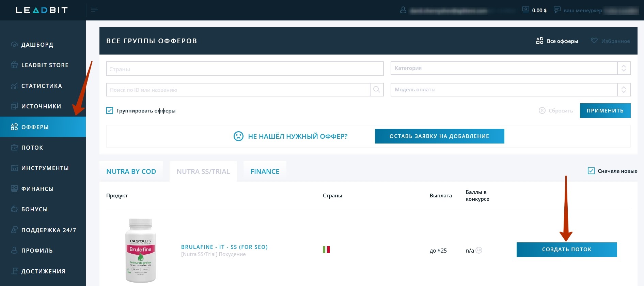Click the до $25 payout value
Image resolution: width=644 pixels, height=286 pixels.
click(438, 251)
